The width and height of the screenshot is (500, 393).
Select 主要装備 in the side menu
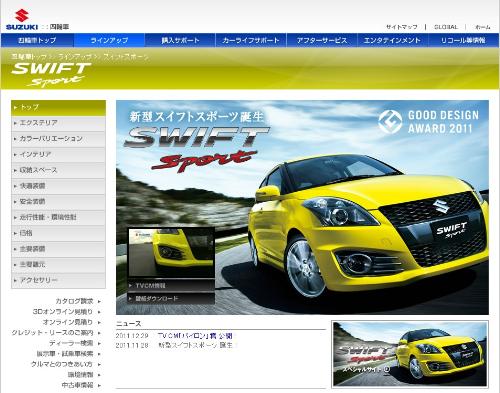(x=58, y=249)
